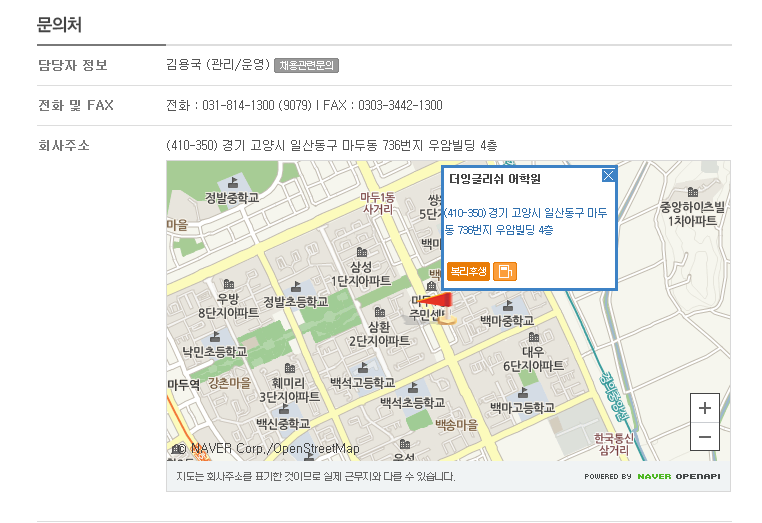This screenshot has width=762, height=523.
Task: Click the 백신중학교 school icon
Action: pos(284,409)
